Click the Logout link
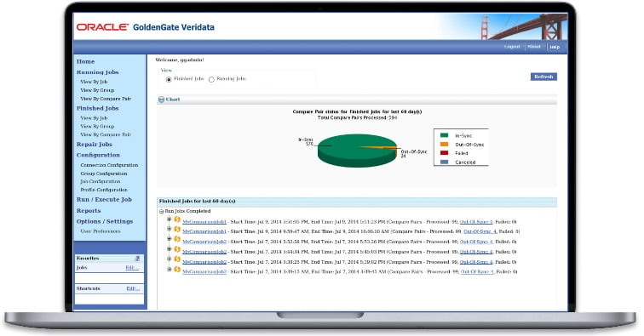644x336 pixels. tap(512, 47)
